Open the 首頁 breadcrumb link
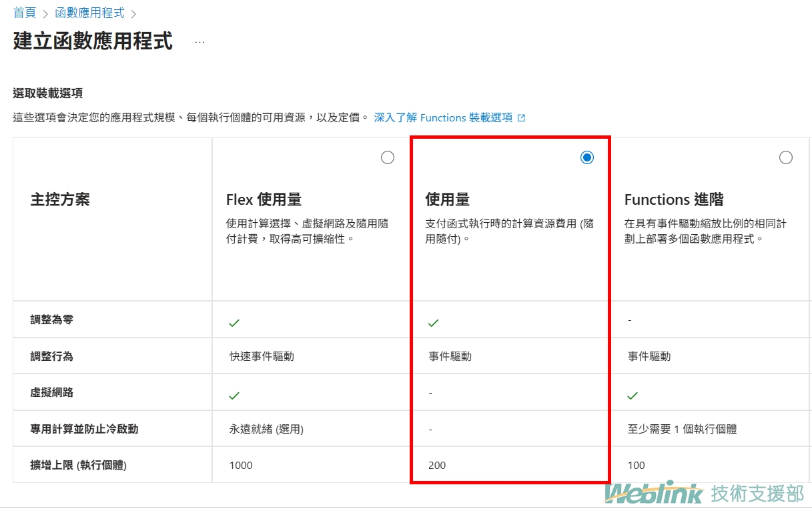This screenshot has height=513, width=812. click(25, 13)
